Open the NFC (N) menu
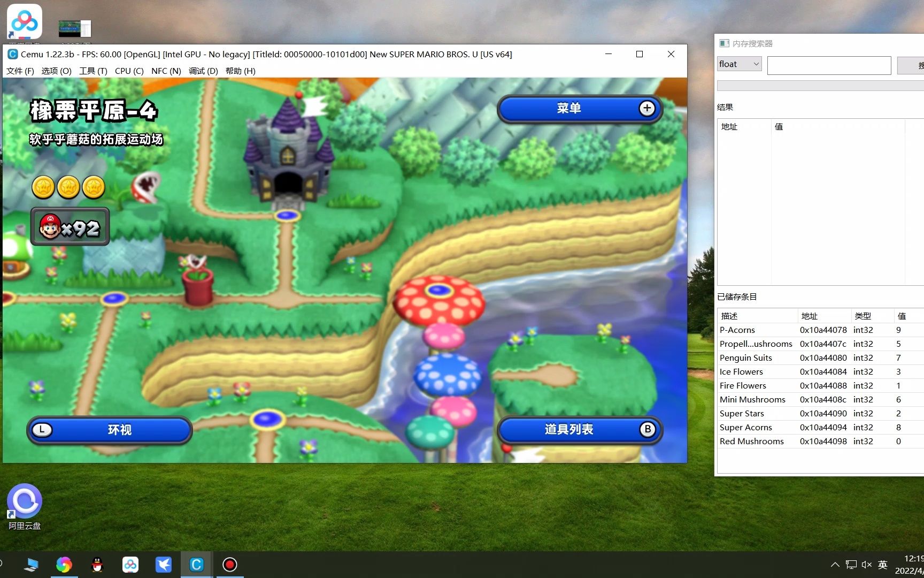924x578 pixels. coord(166,71)
